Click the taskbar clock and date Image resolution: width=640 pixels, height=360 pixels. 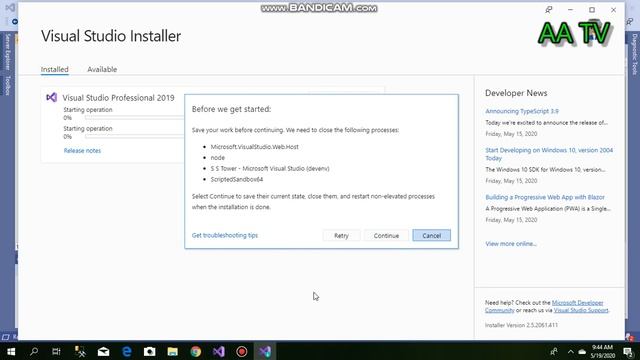[602, 351]
